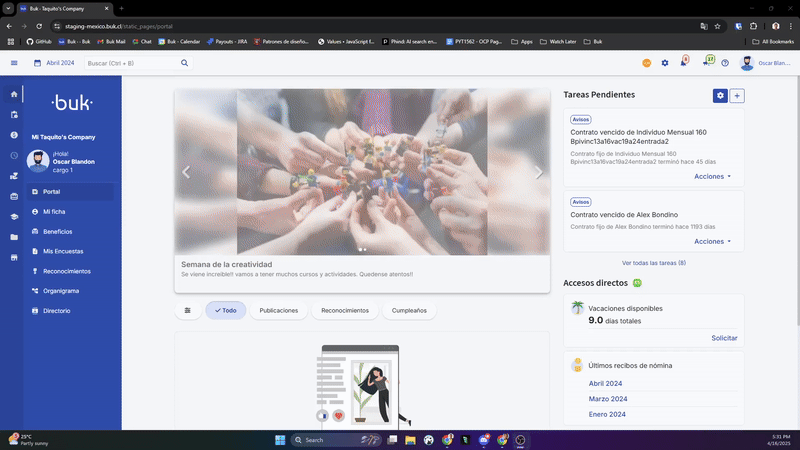Select the Reconocimientos feed filter chip
The width and height of the screenshot is (800, 450).
pos(345,310)
